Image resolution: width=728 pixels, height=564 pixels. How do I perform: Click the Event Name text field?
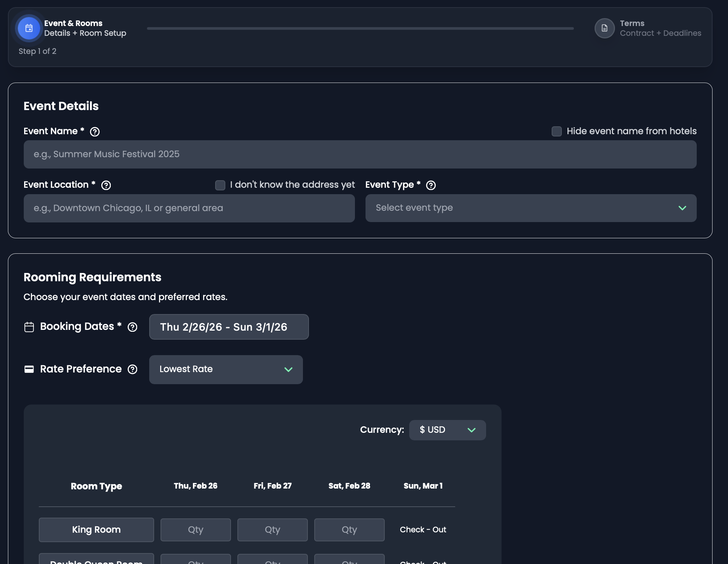[x=360, y=155]
